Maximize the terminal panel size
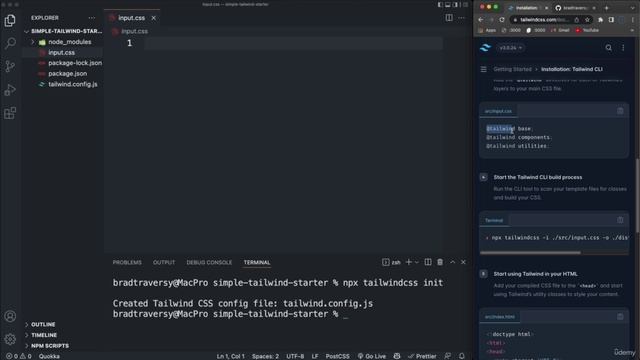 click(x=452, y=262)
